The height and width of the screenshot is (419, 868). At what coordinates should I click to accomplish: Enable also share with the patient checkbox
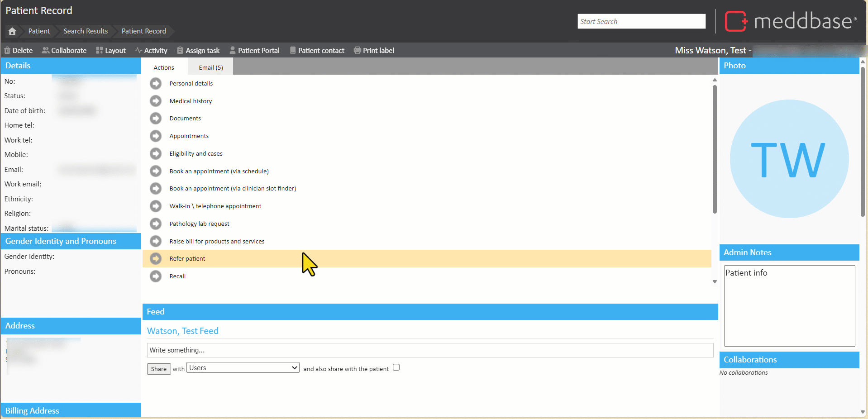click(396, 367)
